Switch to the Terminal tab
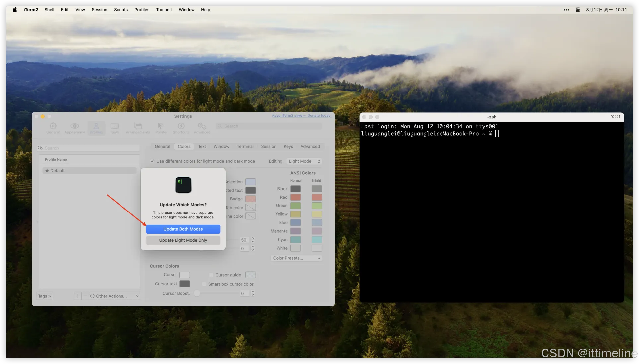Viewport: 639px width, 364px height. coord(245,147)
